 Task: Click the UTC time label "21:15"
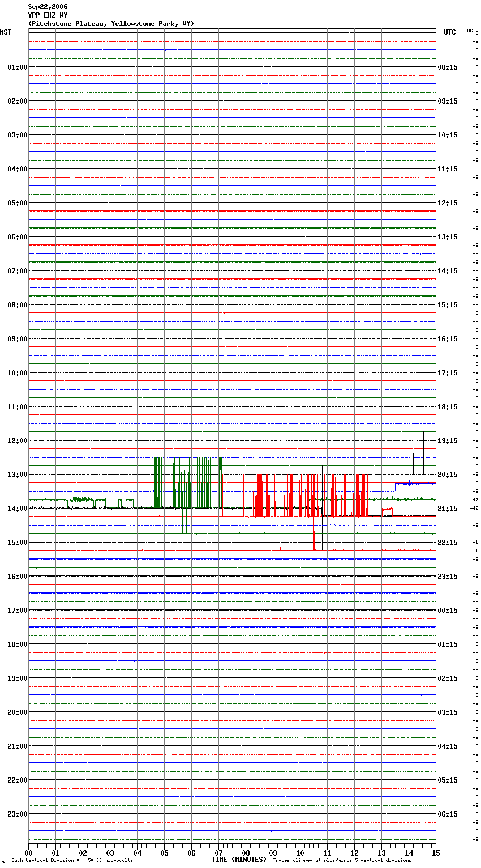(x=448, y=509)
